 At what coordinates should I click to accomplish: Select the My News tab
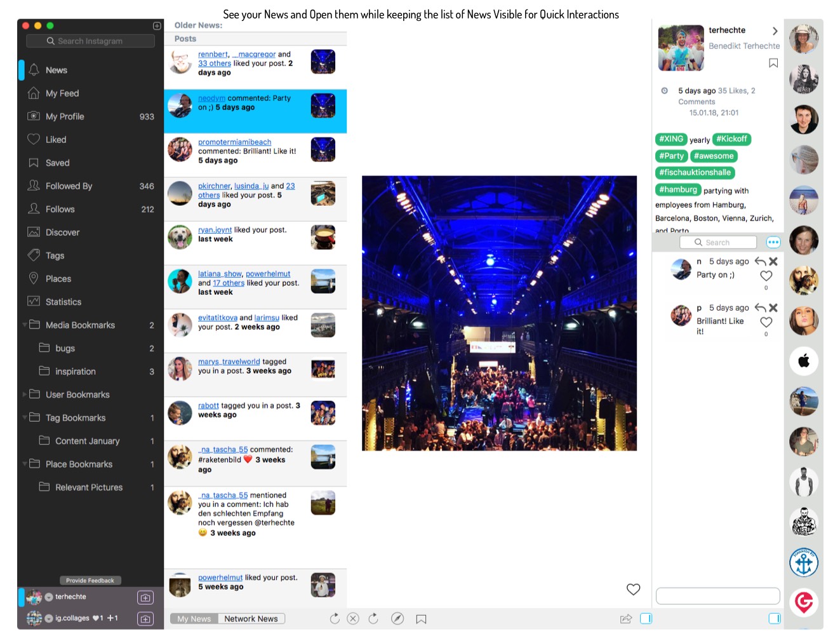click(x=194, y=619)
